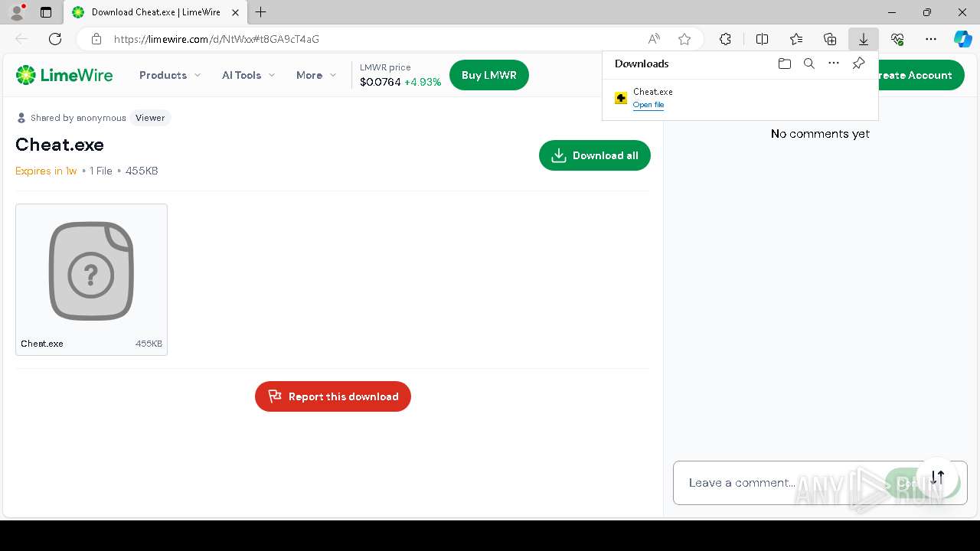The image size is (980, 551).
Task: Start Read Aloud from address bar
Action: click(654, 39)
